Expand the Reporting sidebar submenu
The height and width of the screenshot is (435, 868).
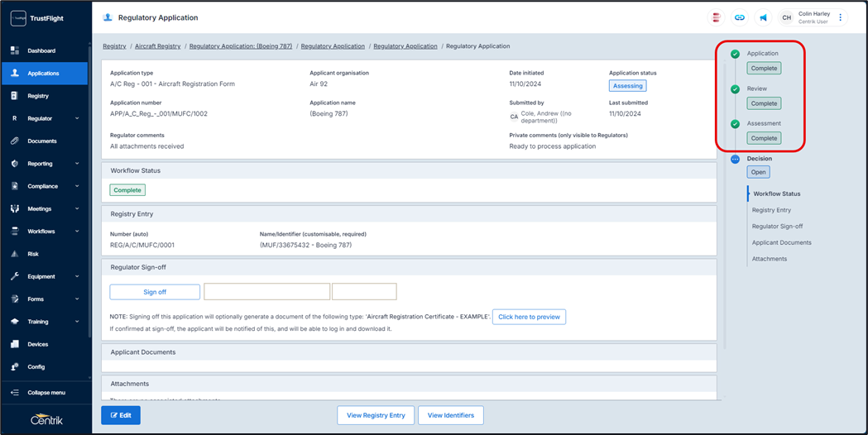[77, 164]
